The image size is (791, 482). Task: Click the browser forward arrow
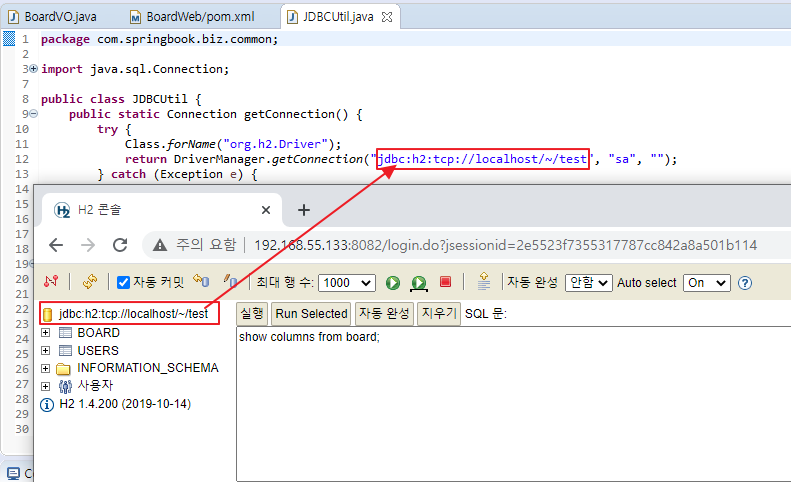pyautogui.click(x=88, y=245)
